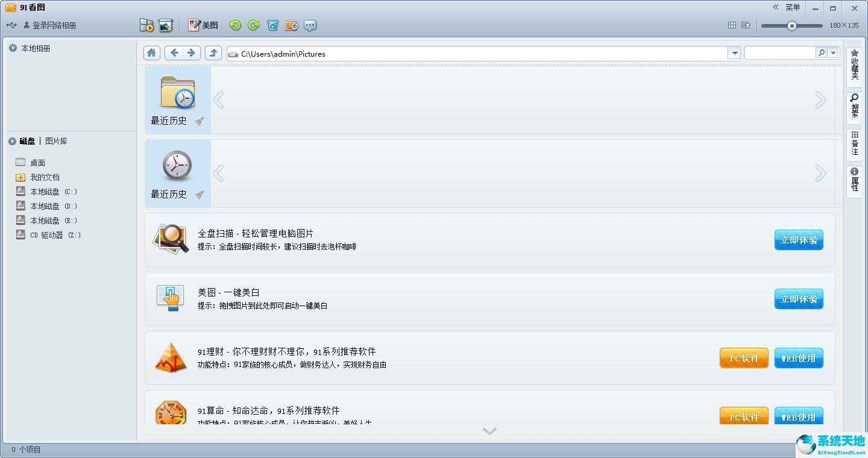The width and height of the screenshot is (868, 458).
Task: Click the slideshow play icon in toolbar
Action: coord(146,25)
